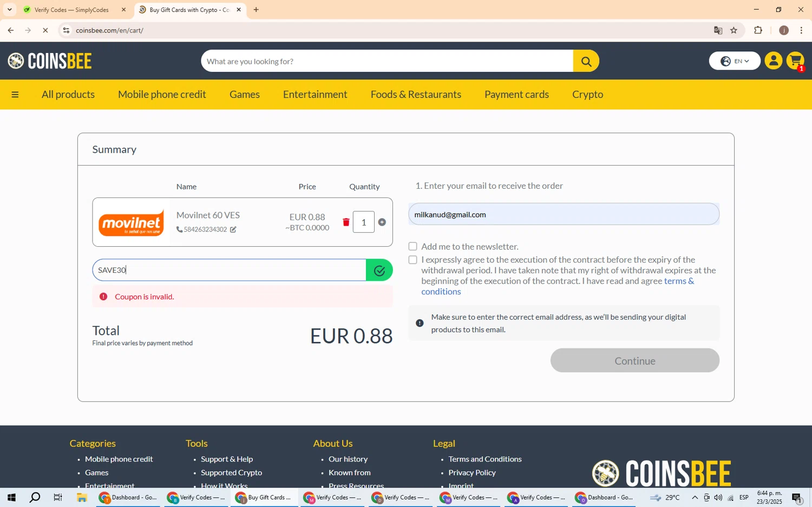This screenshot has width=812, height=507.
Task: Open the browser extensions icon
Action: pos(758,30)
